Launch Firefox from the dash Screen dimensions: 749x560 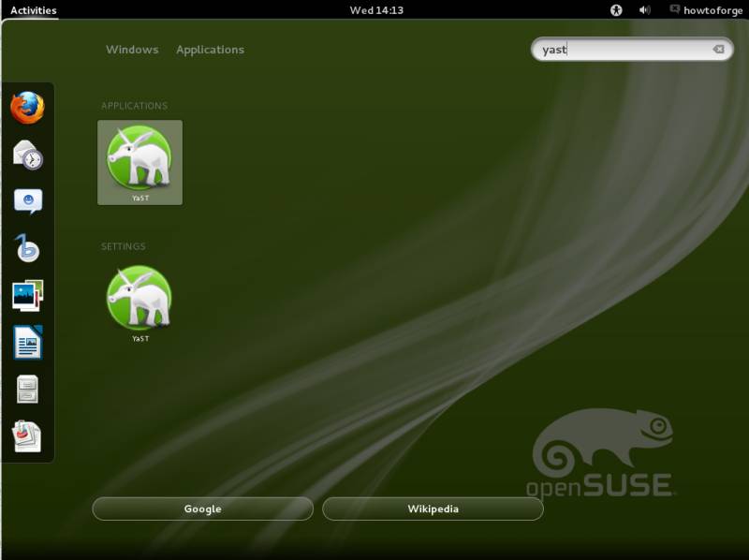click(28, 108)
